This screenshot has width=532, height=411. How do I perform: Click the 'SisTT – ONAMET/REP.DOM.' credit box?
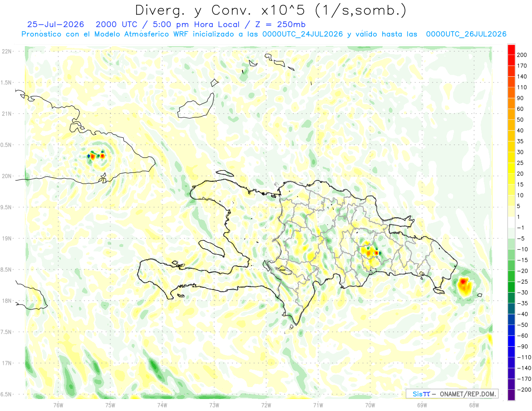tap(451, 394)
